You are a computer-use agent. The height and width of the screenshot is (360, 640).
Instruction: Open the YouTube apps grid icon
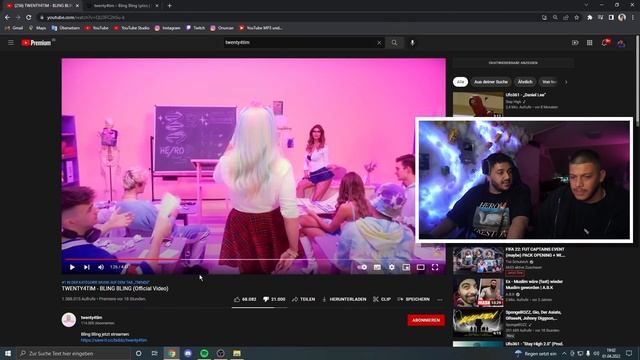[x=590, y=42]
